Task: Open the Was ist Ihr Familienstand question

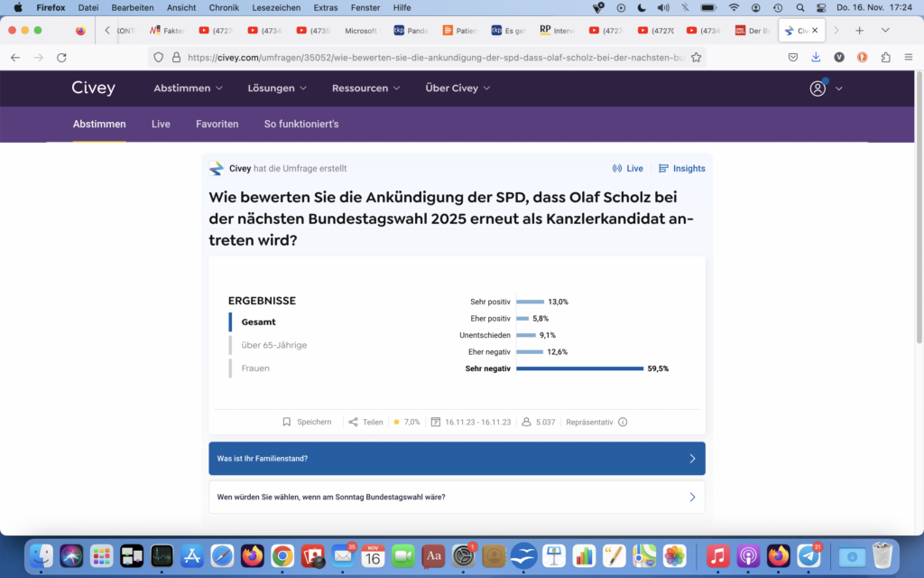Action: pos(457,459)
